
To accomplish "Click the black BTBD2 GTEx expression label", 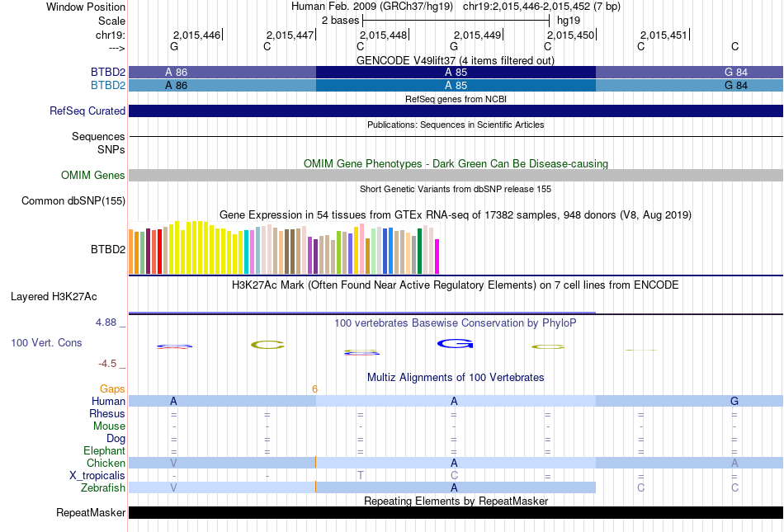I will pos(108,249).
